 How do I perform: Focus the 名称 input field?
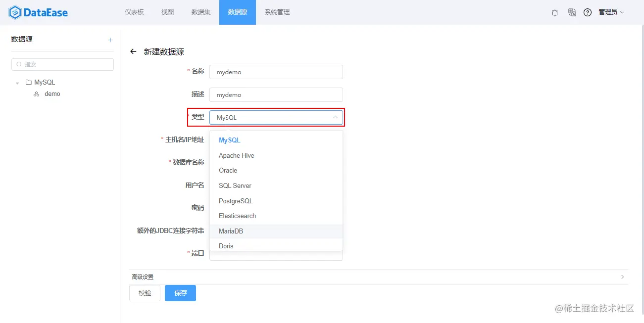[276, 72]
